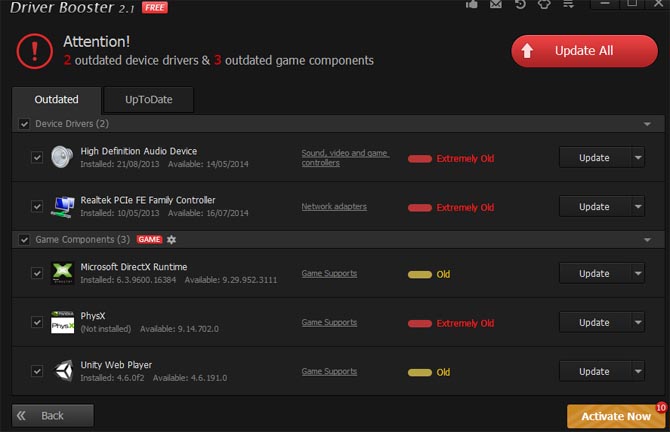Update Unity Web Player

594,371
